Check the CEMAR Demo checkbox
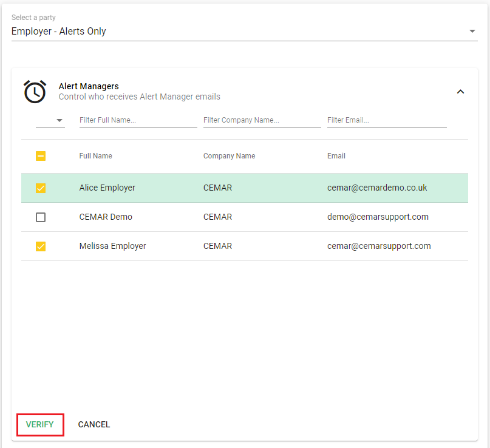 point(41,217)
